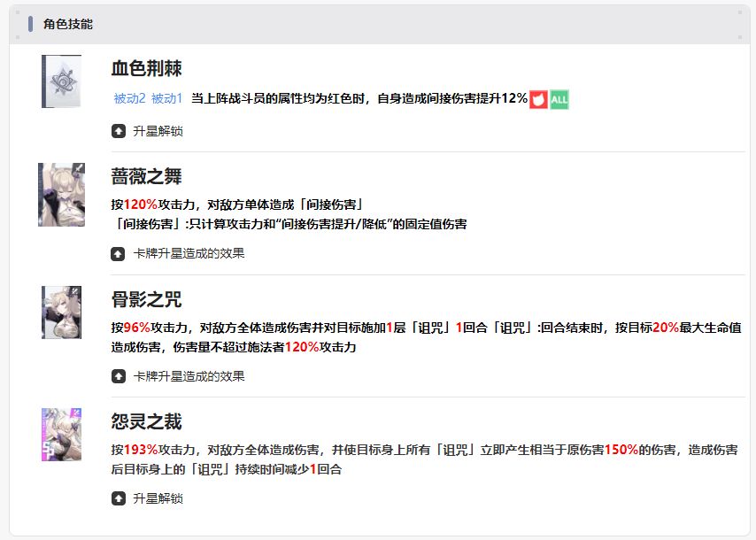The width and height of the screenshot is (756, 540).
Task: Switch to the 被动2 passive tab
Action: pyautogui.click(x=130, y=99)
